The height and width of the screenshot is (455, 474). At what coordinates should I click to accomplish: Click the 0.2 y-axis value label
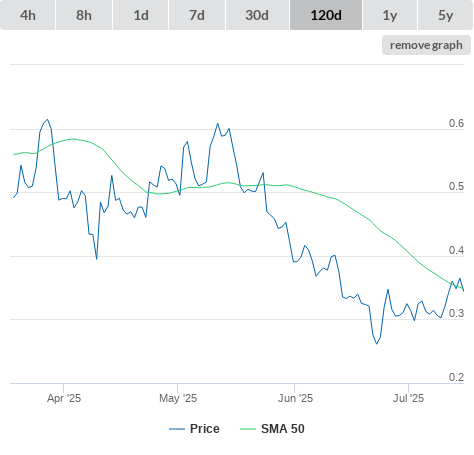456,377
